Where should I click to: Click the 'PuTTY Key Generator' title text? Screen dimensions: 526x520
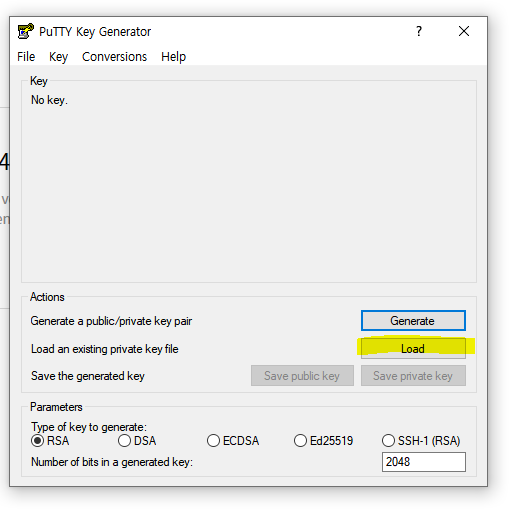[95, 32]
